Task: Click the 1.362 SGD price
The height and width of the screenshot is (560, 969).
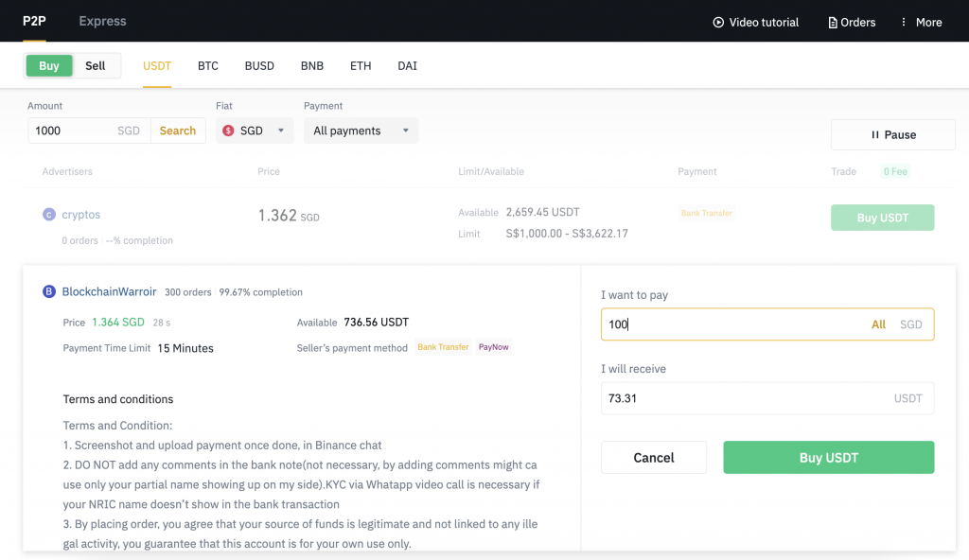Action: tap(289, 215)
